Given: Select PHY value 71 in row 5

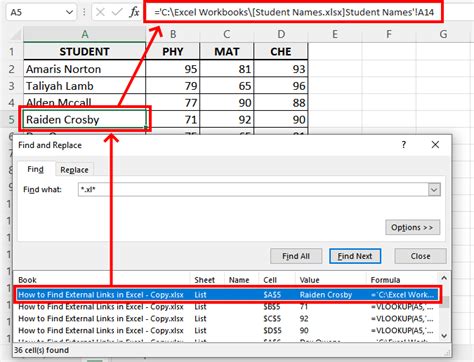Looking at the screenshot, I should coord(173,119).
